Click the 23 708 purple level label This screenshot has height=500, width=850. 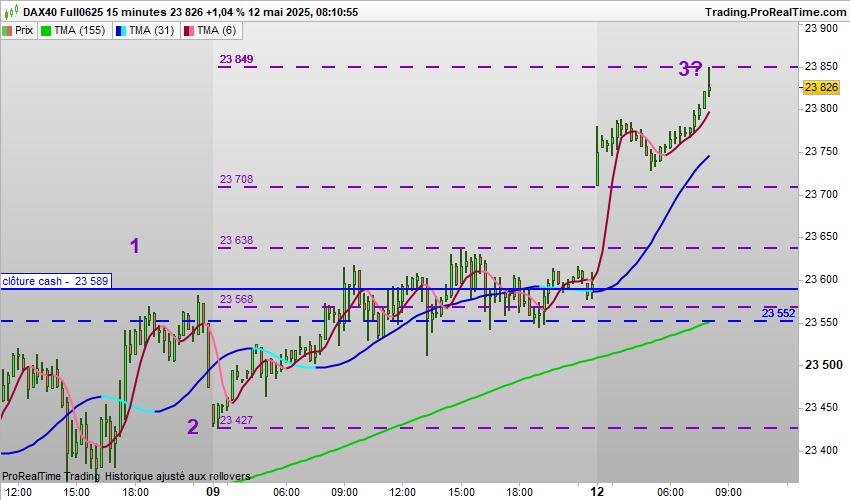tap(236, 179)
